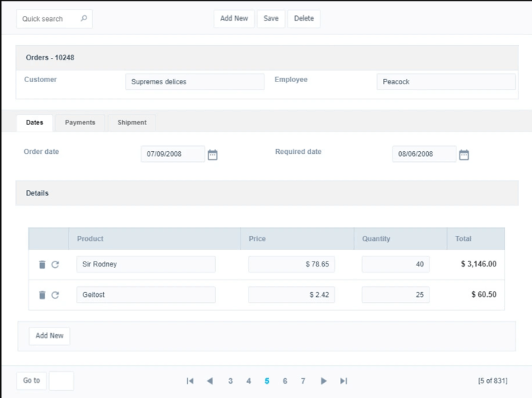Delete the Geitost row via trash icon

(x=42, y=295)
